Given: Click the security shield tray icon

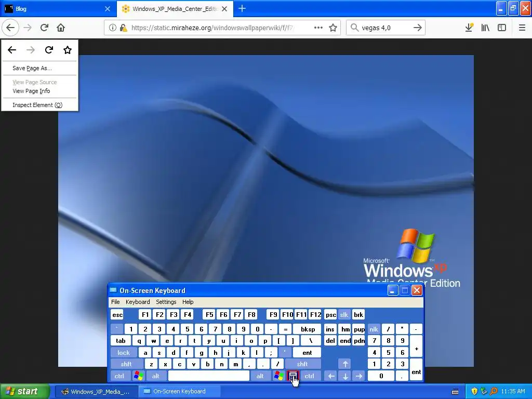Looking at the screenshot, I should click(474, 391).
